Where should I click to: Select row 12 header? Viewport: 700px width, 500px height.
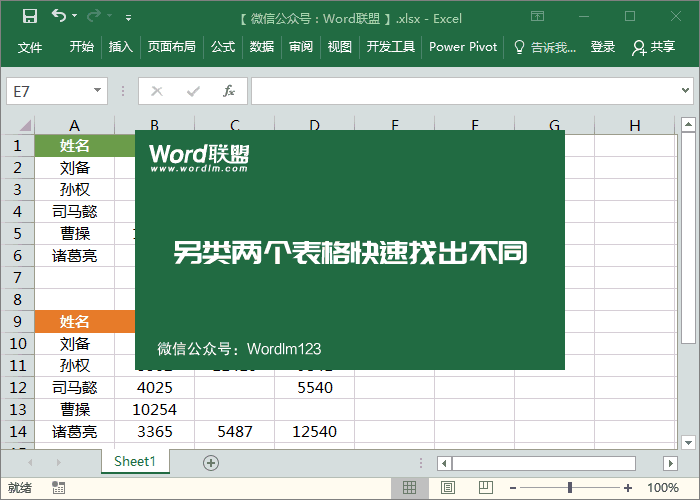tap(17, 388)
